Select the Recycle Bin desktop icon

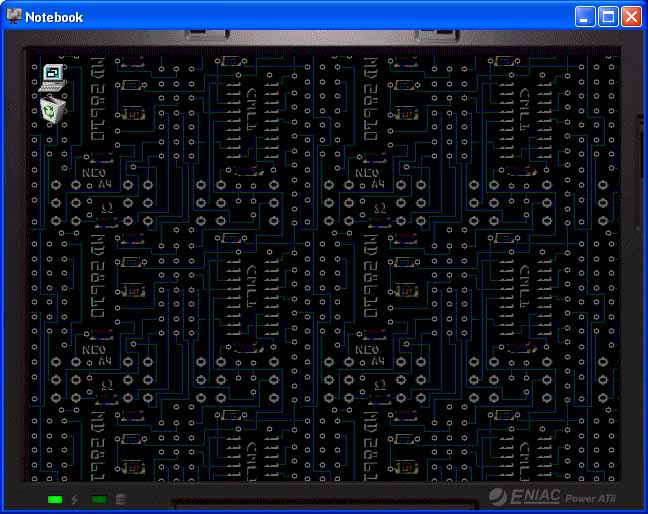pos(53,108)
